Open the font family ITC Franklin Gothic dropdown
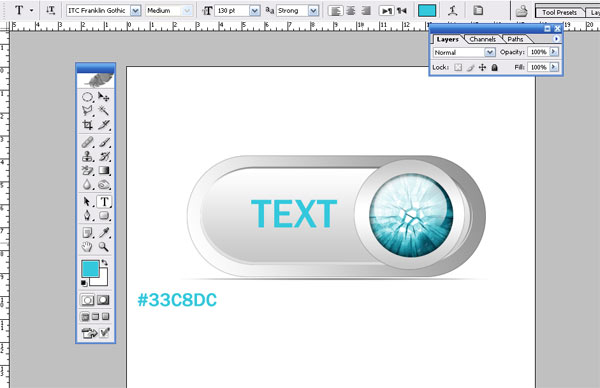Viewport: 600px width, 388px height. [x=135, y=11]
